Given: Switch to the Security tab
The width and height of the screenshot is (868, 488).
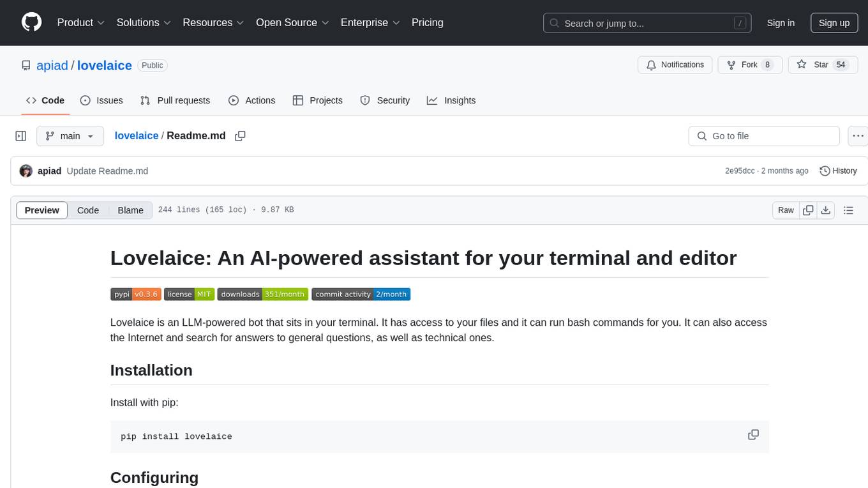Looking at the screenshot, I should tap(385, 100).
